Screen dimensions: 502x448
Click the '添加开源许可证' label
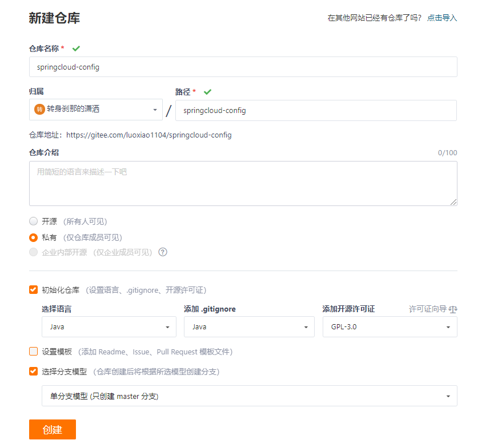click(348, 309)
